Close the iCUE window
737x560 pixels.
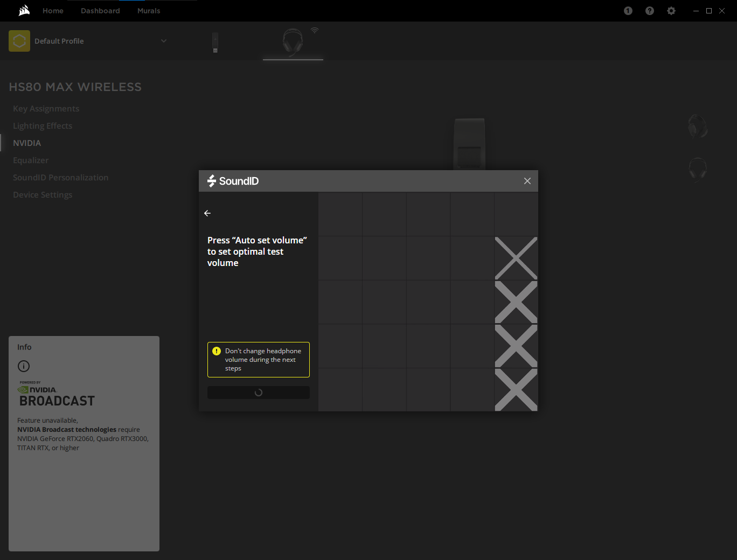pyautogui.click(x=722, y=11)
